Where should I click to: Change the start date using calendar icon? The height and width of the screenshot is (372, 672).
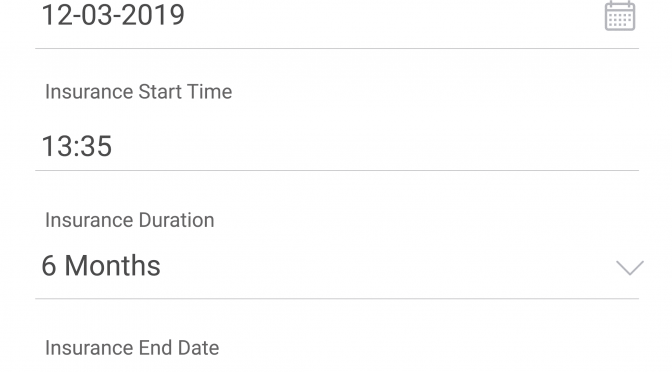tap(620, 16)
